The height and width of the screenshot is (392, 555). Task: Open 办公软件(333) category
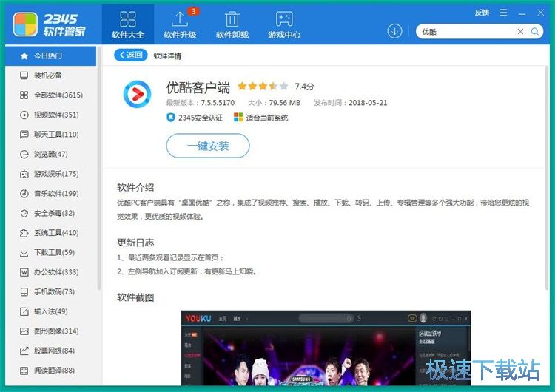(50, 272)
